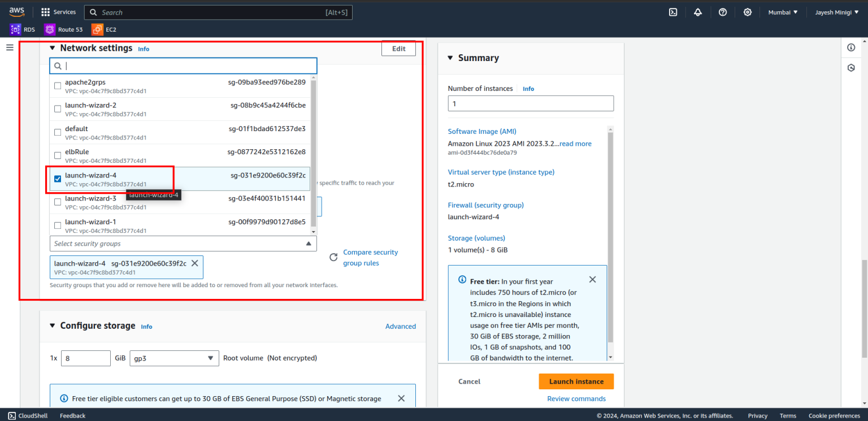Open the Compare security group rules link
868x421 pixels.
point(371,257)
